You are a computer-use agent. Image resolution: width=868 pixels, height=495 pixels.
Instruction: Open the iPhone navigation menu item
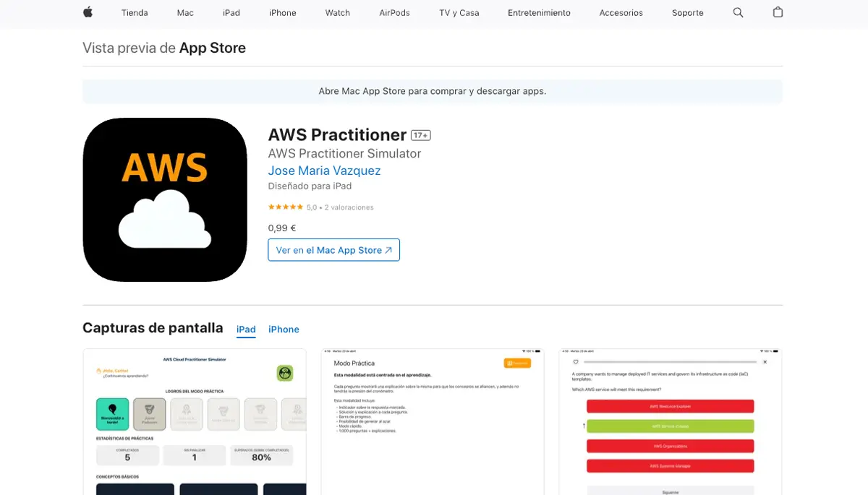[283, 13]
